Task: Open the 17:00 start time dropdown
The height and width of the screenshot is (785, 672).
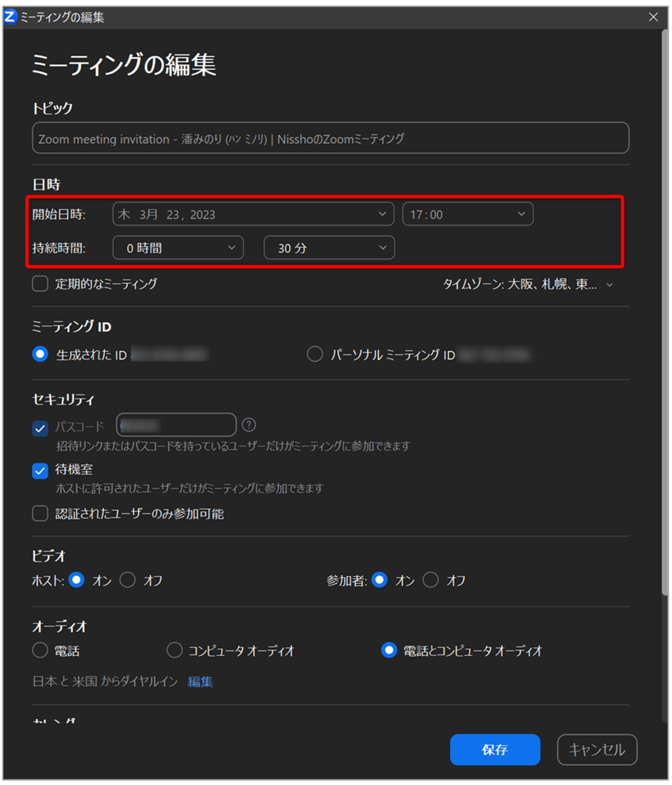Action: point(468,214)
